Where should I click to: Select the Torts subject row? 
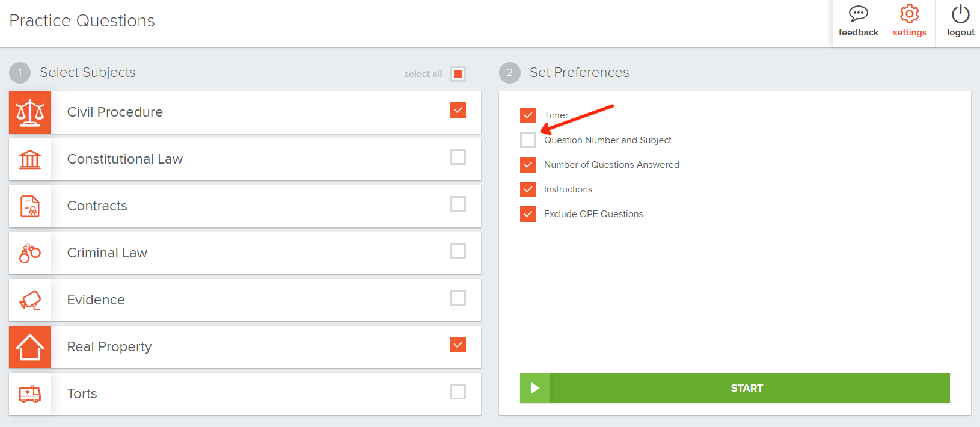click(x=458, y=392)
